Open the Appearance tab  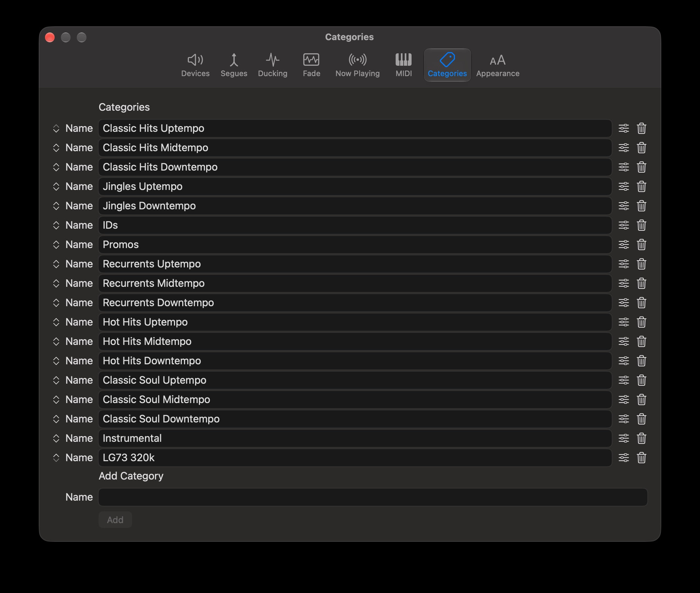tap(498, 65)
